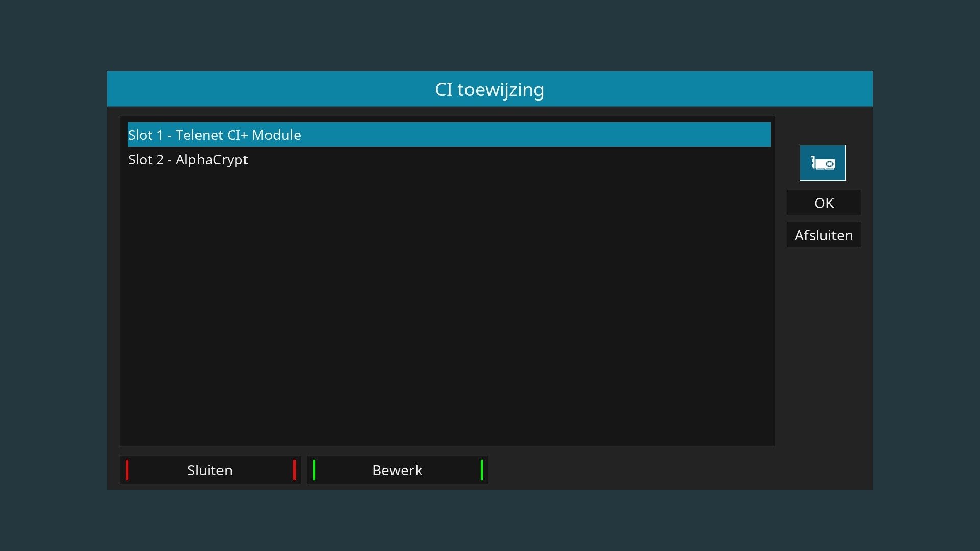The height and width of the screenshot is (551, 980).
Task: Select Slot 2 - AlphaCrypt entry
Action: 449,159
